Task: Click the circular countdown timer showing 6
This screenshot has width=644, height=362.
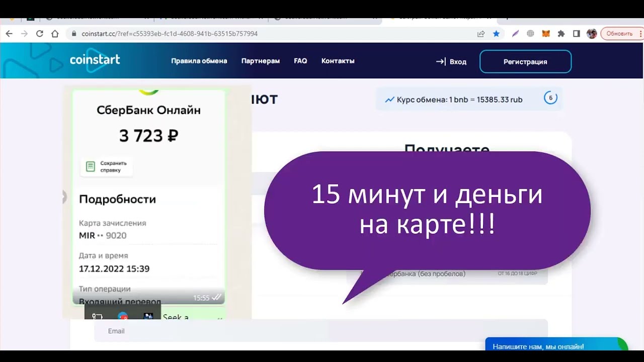Action: pos(550,98)
